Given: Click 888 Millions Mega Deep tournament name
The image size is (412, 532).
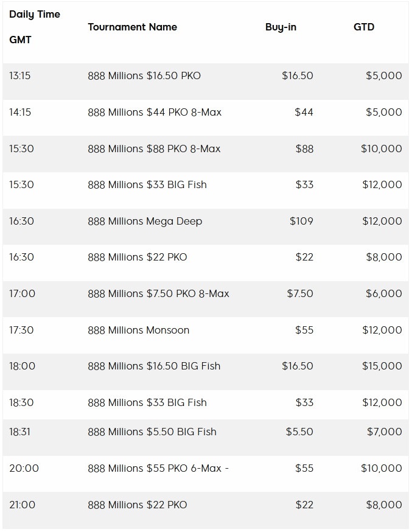Looking at the screenshot, I should click(145, 221).
